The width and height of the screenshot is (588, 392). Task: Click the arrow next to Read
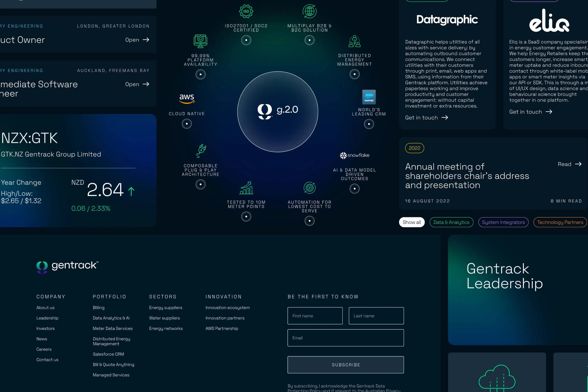tap(578, 164)
